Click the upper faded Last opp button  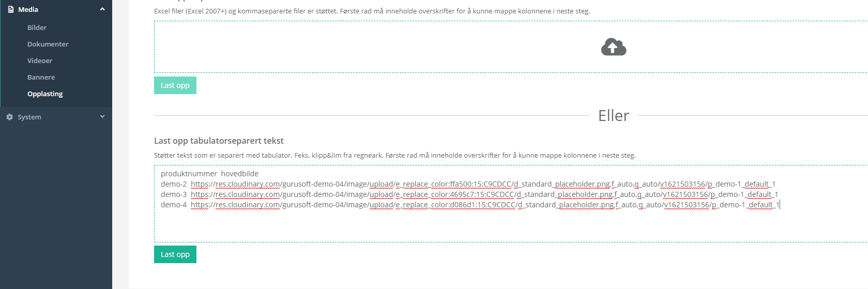click(175, 85)
